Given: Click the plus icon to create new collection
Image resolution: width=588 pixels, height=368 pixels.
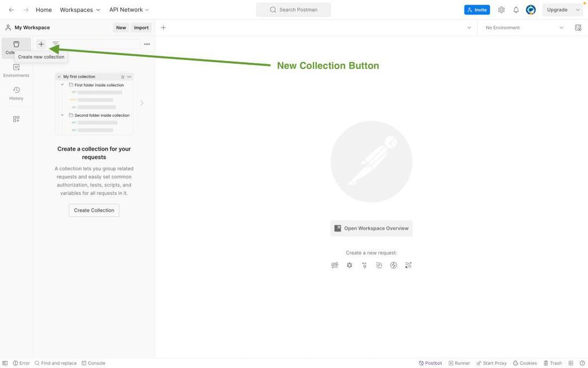Looking at the screenshot, I should 41,44.
